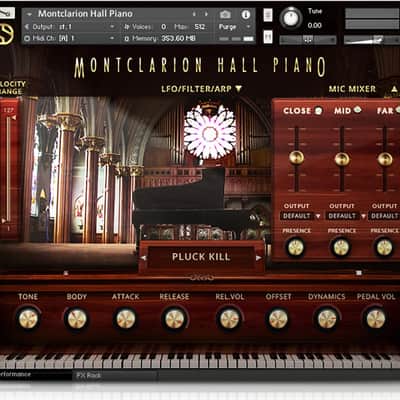The height and width of the screenshot is (400, 400).
Task: Click the BODY knob
Action: coord(77,319)
